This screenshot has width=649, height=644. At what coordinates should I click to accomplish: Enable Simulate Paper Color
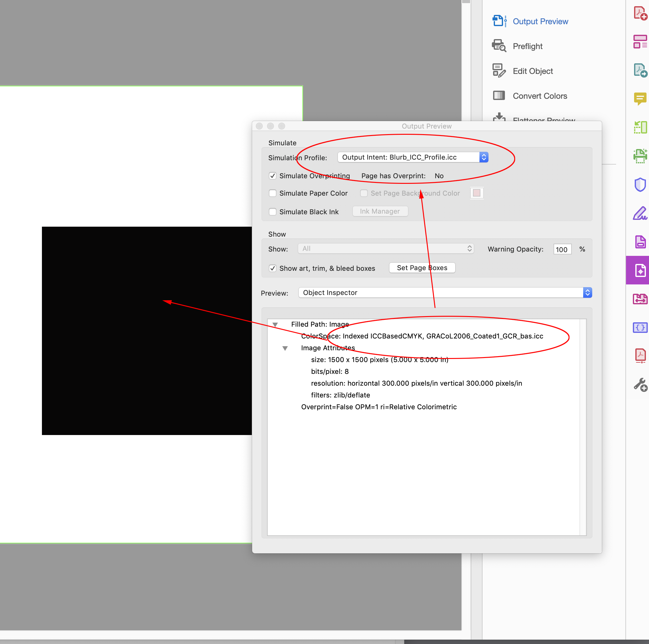[272, 193]
